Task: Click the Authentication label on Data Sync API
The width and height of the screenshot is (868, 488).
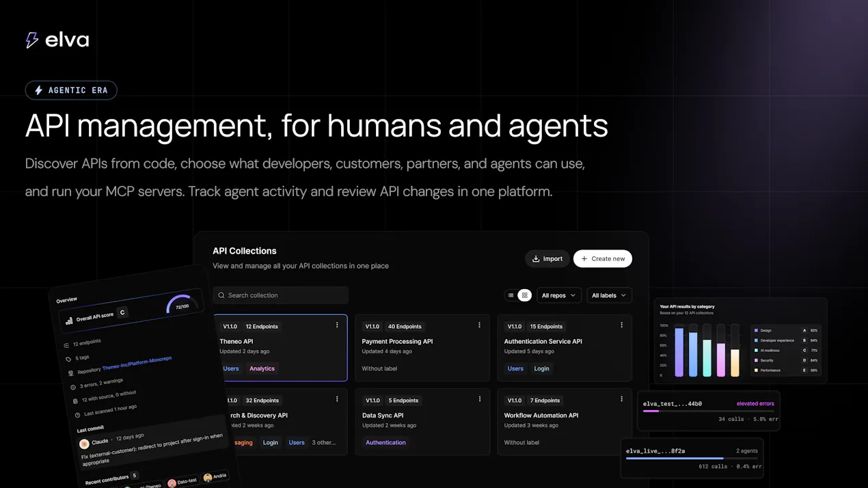Action: point(385,442)
